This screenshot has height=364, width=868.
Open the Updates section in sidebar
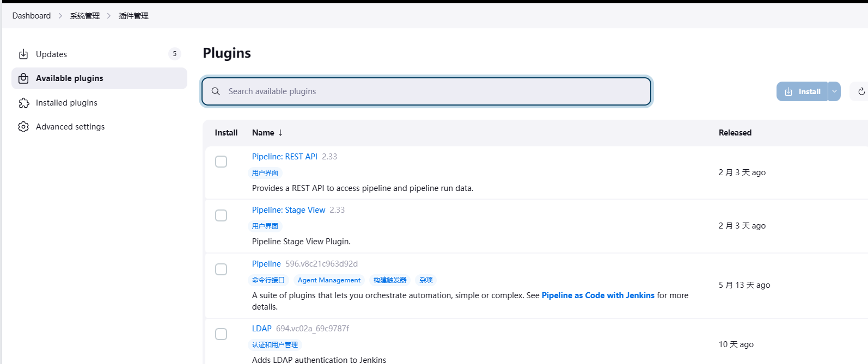pos(99,54)
